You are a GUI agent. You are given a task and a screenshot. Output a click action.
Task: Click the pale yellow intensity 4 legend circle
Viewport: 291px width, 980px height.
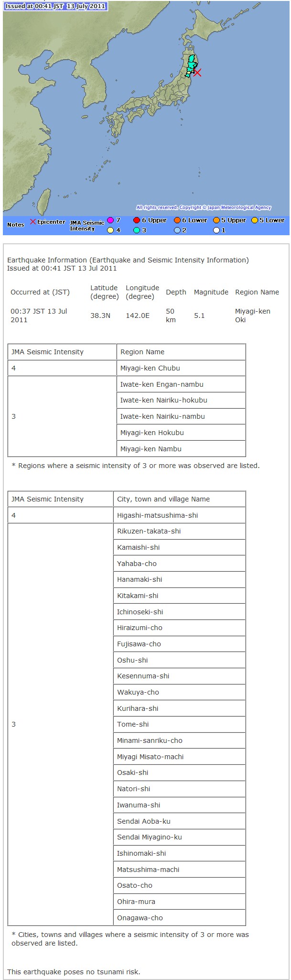click(x=111, y=230)
